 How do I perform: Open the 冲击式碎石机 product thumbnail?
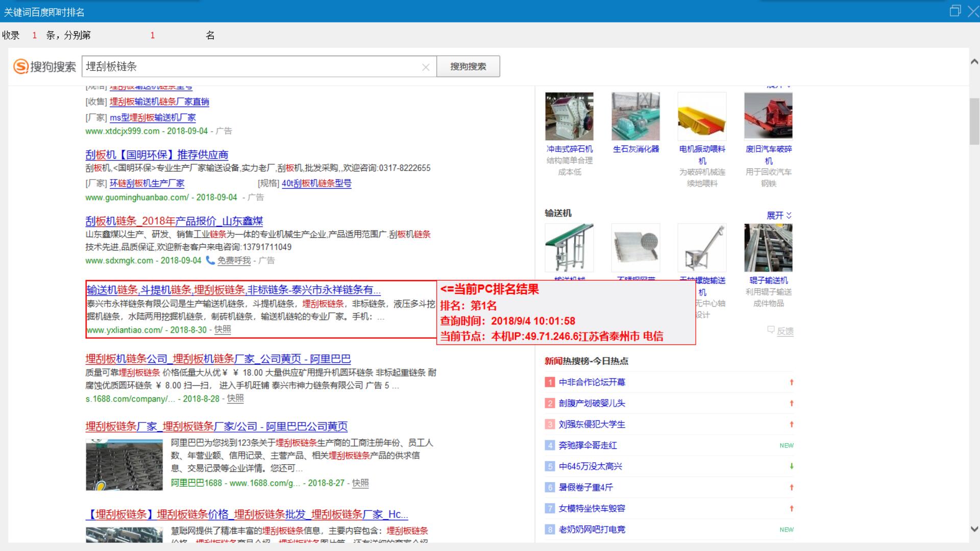569,116
